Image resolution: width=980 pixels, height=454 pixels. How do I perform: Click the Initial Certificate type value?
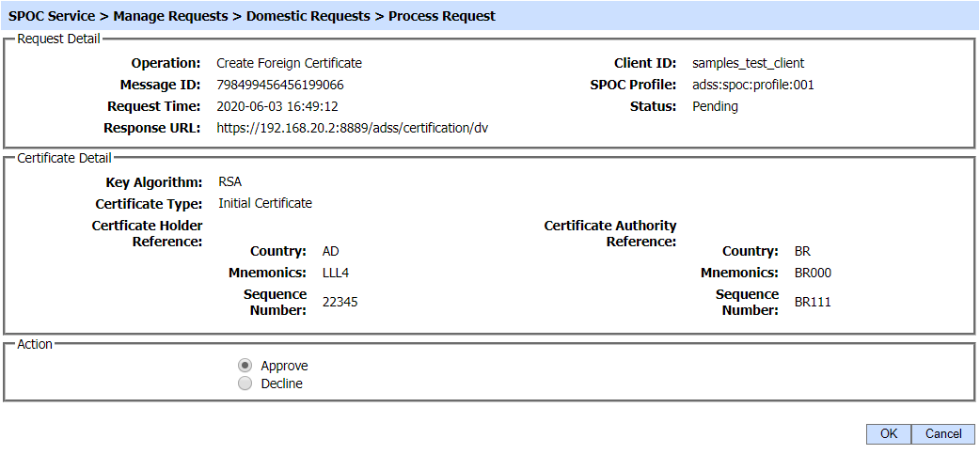(x=265, y=203)
